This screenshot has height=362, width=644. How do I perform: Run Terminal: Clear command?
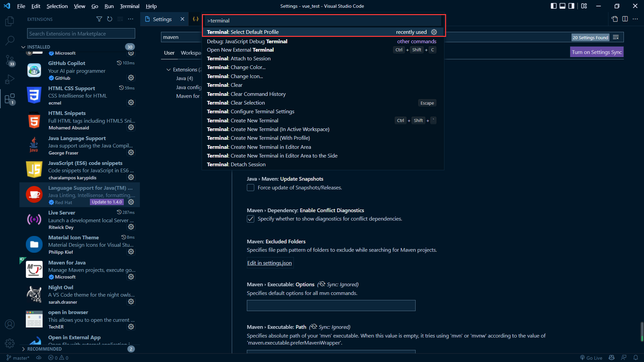point(323,85)
